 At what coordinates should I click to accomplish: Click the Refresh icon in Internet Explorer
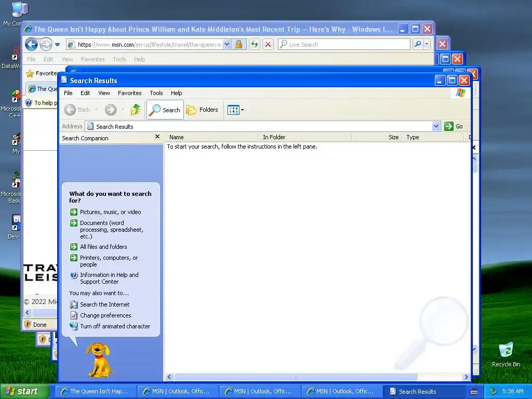click(x=255, y=45)
